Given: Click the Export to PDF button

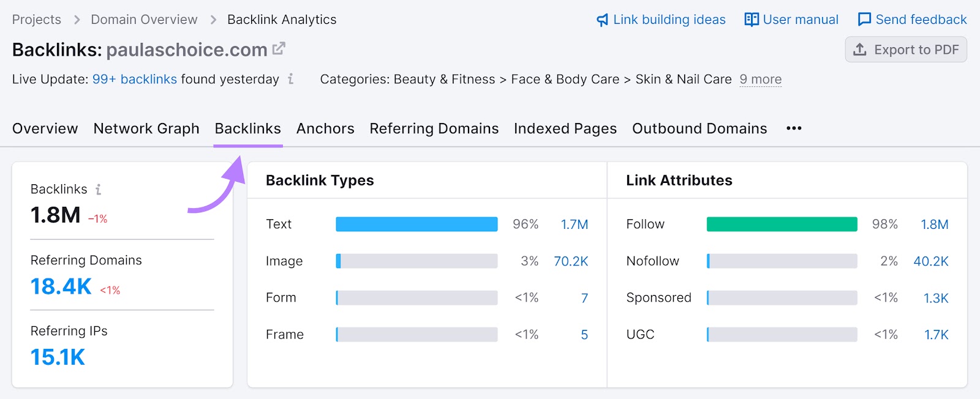Looking at the screenshot, I should [906, 50].
